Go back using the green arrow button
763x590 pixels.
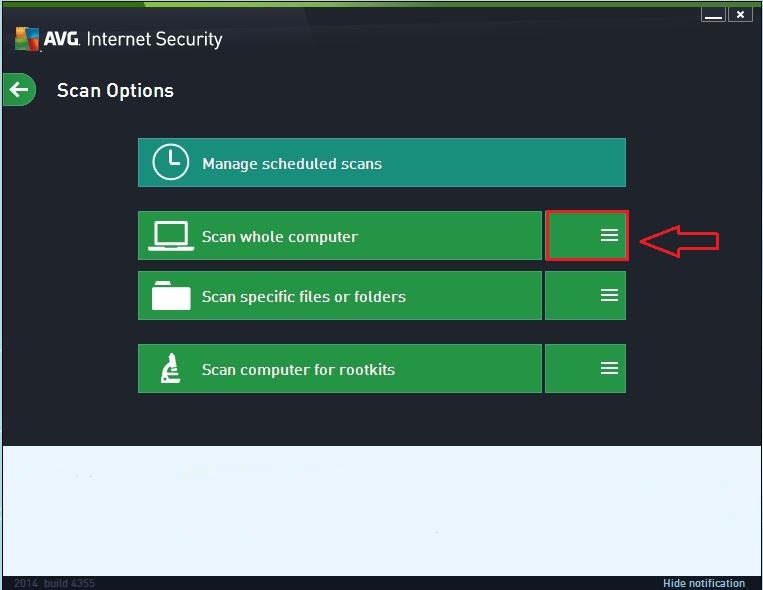click(x=19, y=90)
